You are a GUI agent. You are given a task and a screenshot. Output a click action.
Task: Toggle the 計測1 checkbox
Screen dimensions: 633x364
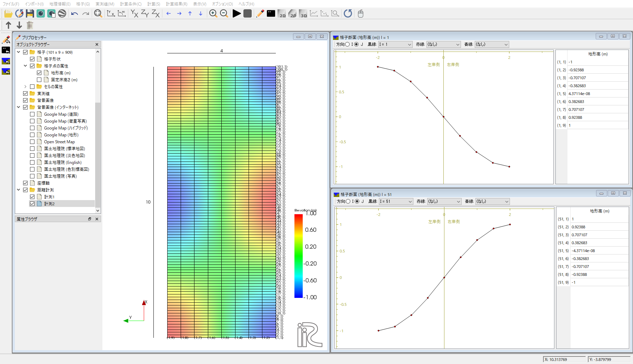point(32,197)
